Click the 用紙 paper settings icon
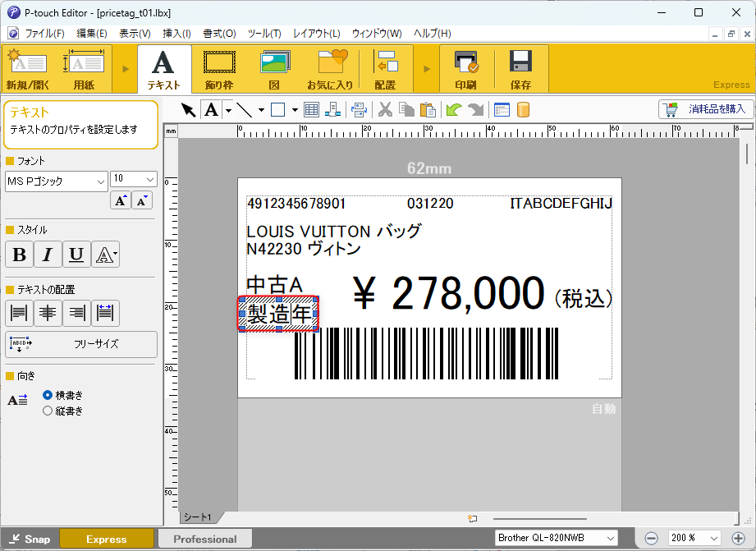Image resolution: width=756 pixels, height=551 pixels. 84,69
